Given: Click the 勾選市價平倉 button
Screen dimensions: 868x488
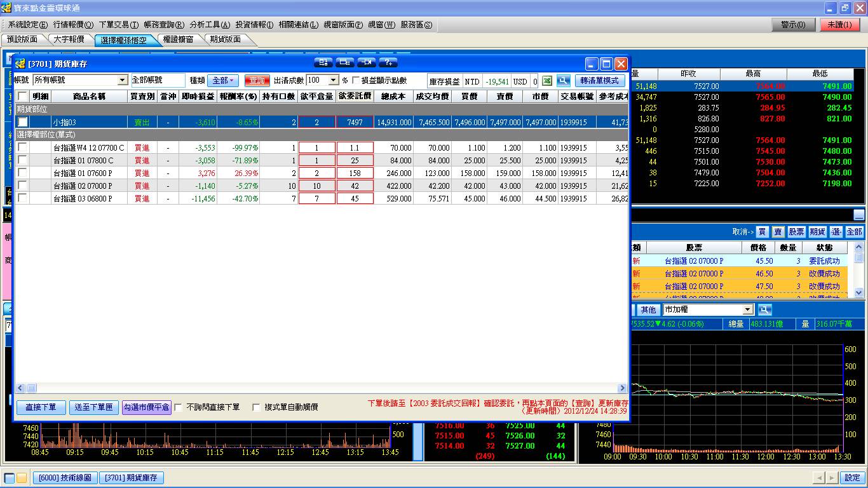Looking at the screenshot, I should [x=147, y=407].
